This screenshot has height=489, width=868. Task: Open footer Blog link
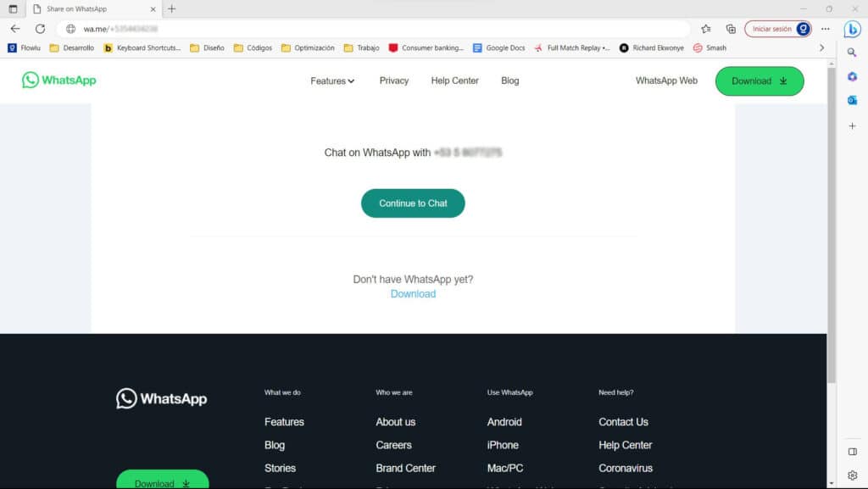(x=275, y=445)
